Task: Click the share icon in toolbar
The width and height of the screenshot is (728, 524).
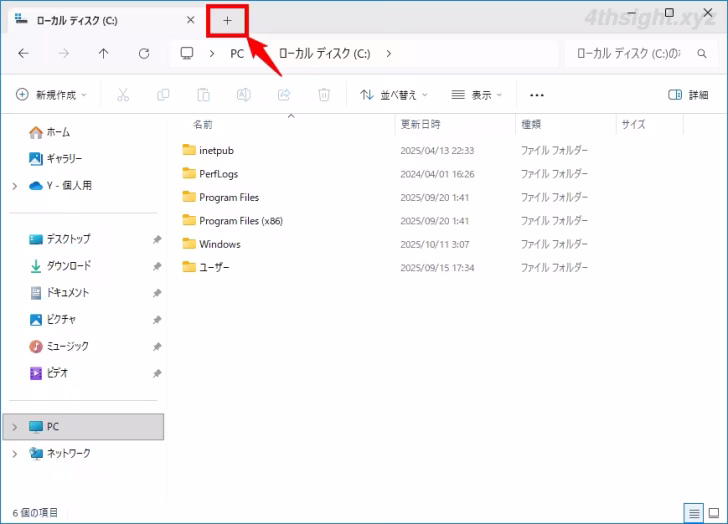Action: tap(284, 95)
